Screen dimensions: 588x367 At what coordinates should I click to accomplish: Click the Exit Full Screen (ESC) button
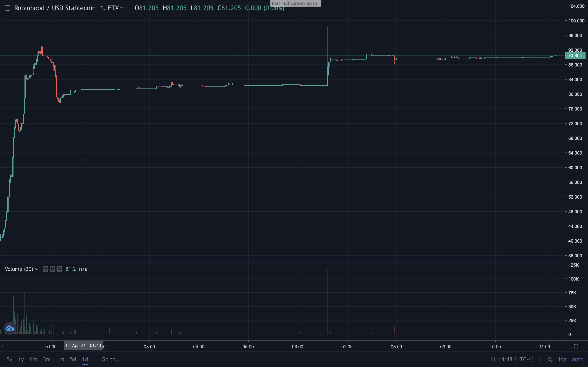click(x=295, y=3)
